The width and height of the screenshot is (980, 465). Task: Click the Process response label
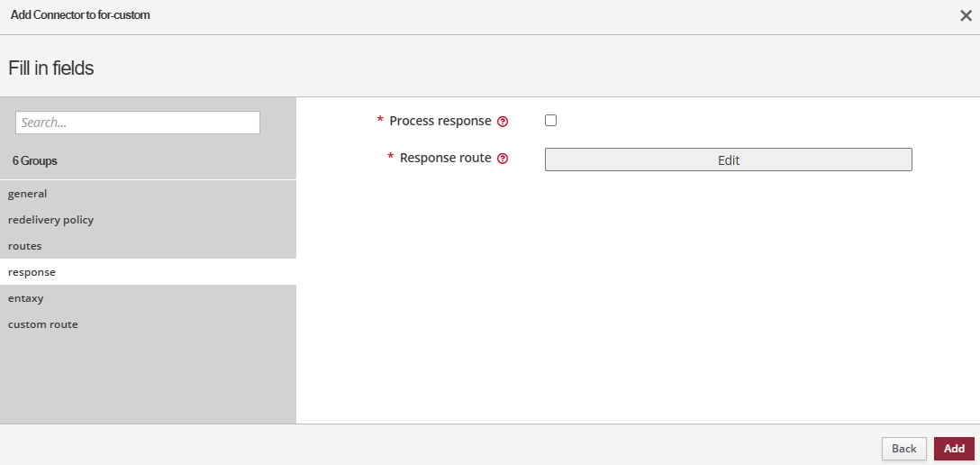(440, 121)
